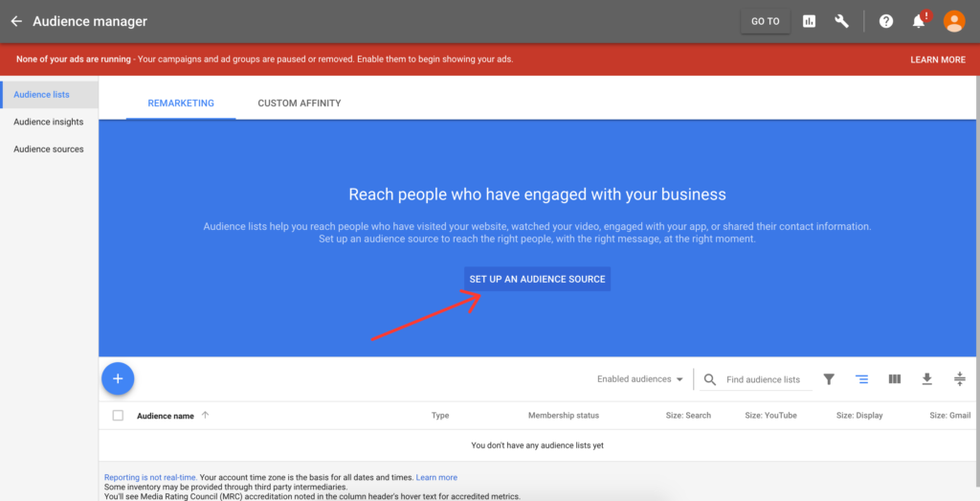Download the audience list table
980x501 pixels.
(x=926, y=379)
